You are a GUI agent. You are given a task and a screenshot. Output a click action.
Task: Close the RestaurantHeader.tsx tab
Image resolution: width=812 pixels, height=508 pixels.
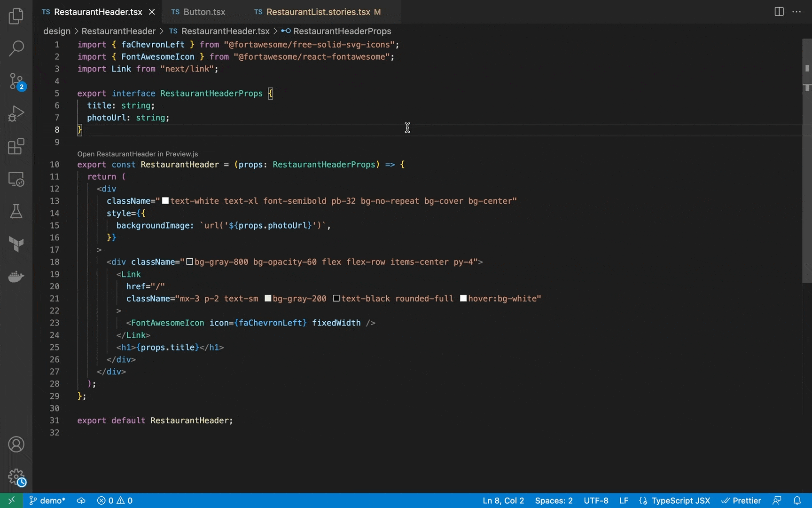pyautogui.click(x=152, y=12)
